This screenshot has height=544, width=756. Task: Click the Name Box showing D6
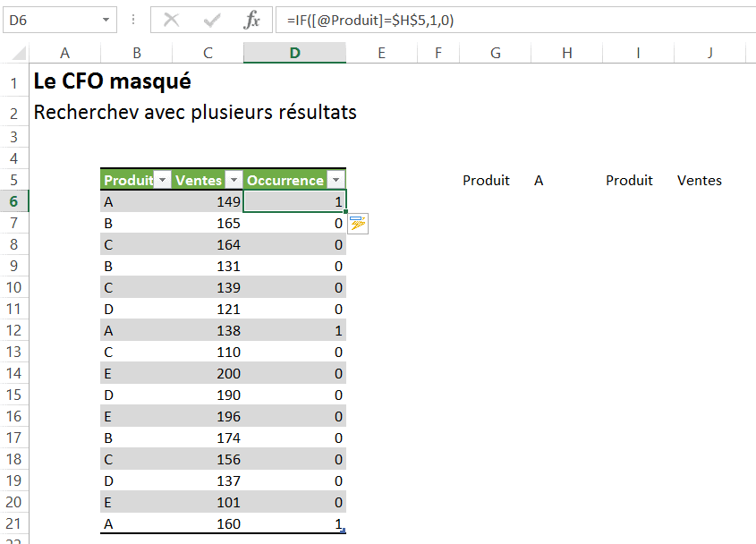tap(52, 20)
